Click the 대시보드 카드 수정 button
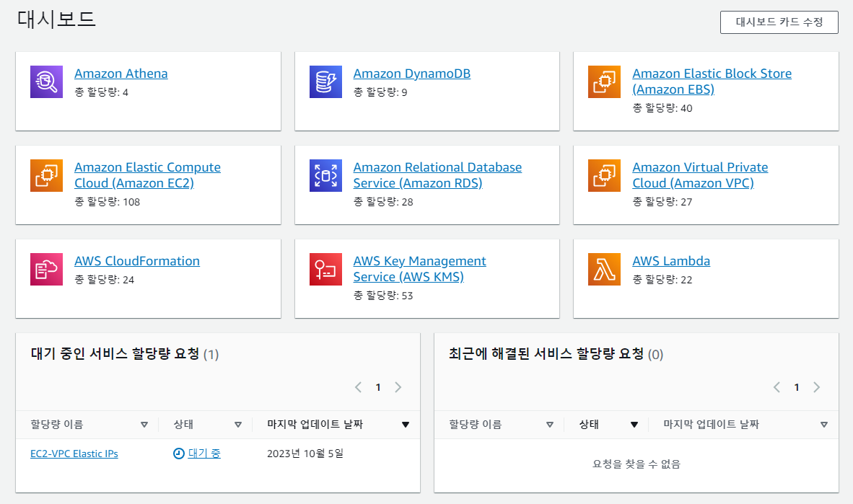The height and width of the screenshot is (504, 853). pyautogui.click(x=779, y=22)
